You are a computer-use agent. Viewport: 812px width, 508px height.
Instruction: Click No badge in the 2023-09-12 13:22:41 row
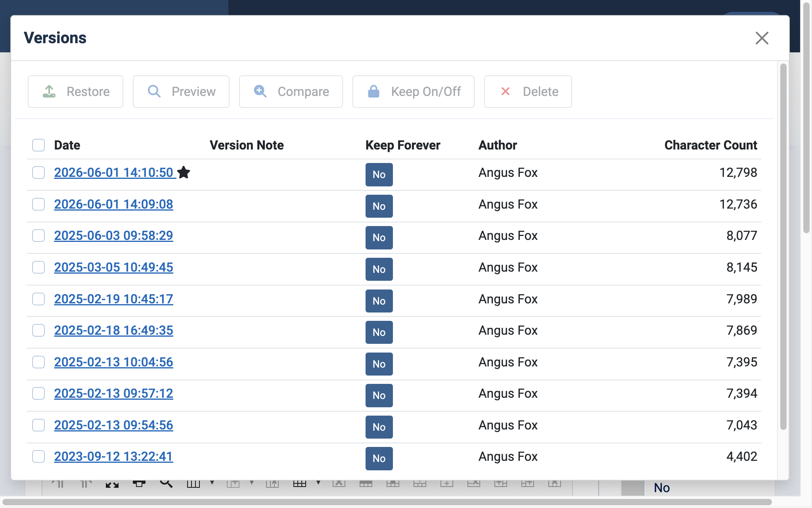pyautogui.click(x=379, y=458)
